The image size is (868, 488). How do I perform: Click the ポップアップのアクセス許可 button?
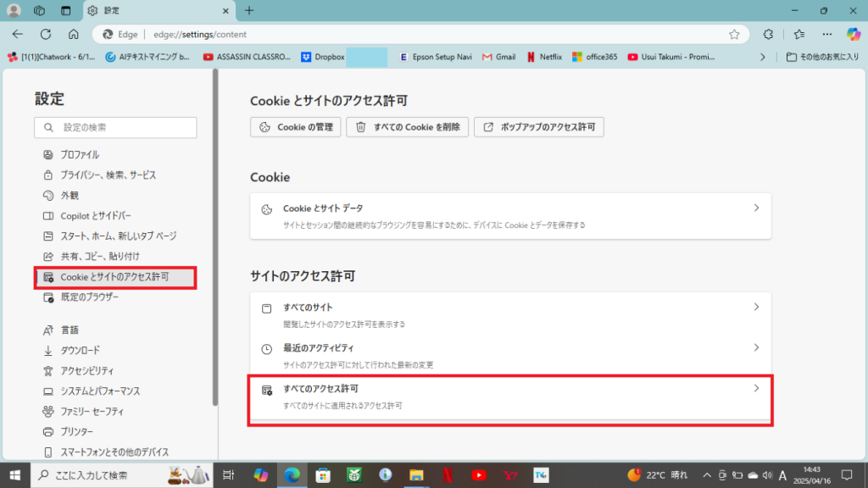tap(538, 127)
